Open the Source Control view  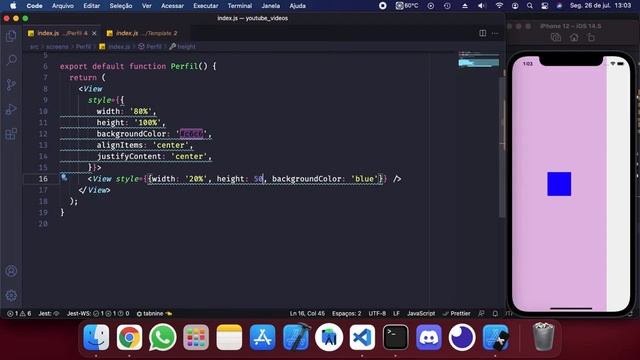pos(11,84)
